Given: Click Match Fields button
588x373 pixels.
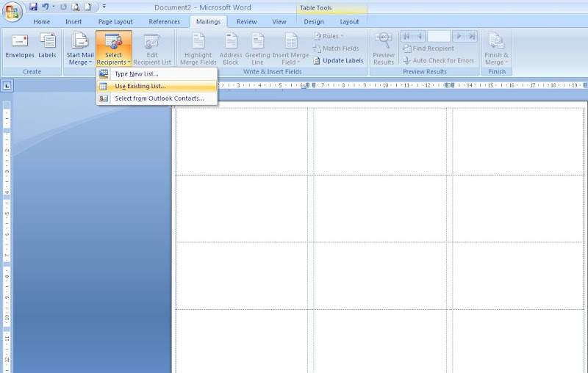Looking at the screenshot, I should (336, 48).
